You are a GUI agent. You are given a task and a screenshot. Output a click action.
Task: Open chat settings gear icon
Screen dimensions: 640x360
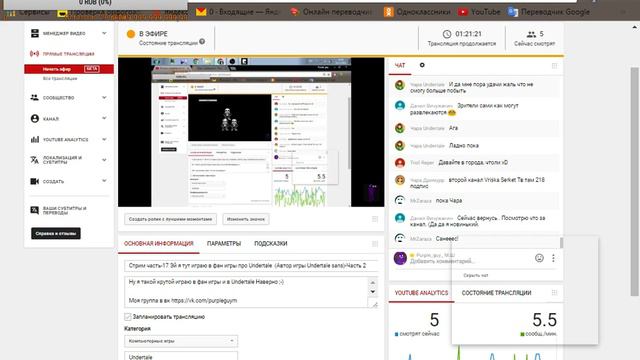(422, 65)
